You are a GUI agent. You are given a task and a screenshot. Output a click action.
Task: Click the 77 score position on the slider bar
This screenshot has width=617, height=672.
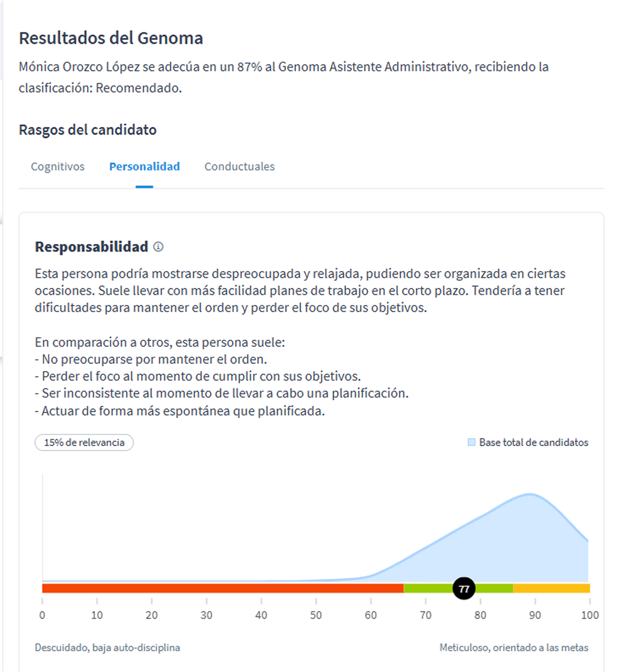[x=463, y=588]
